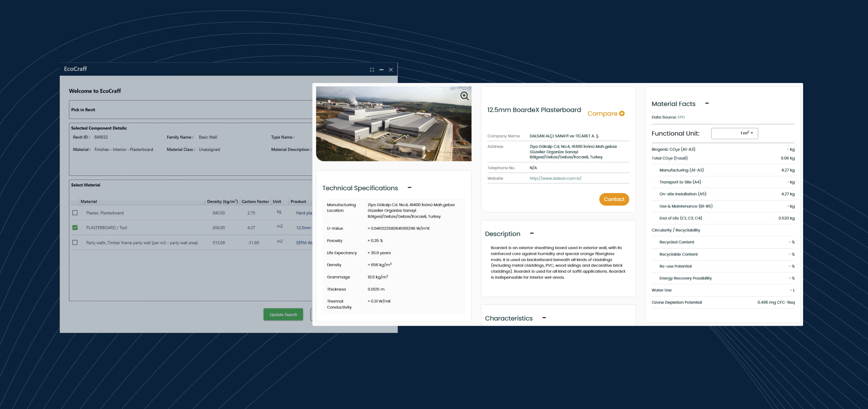The width and height of the screenshot is (868, 409).
Task: Uncheck the PLASTERBOARD / Tool checkbox
Action: [x=75, y=228]
